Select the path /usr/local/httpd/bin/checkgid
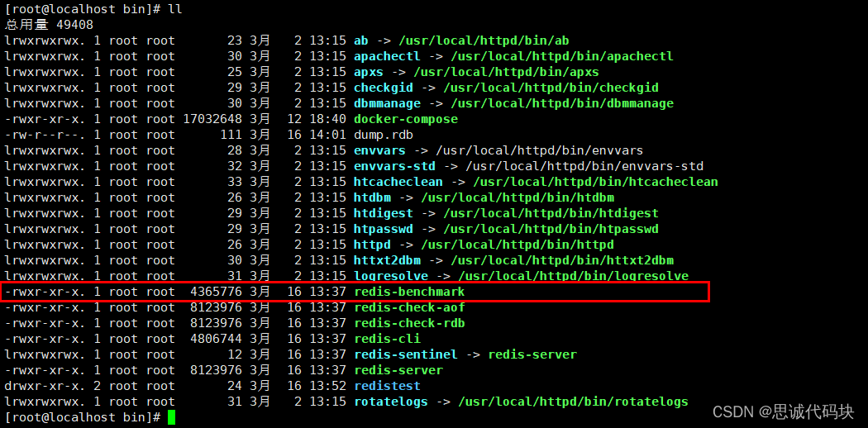The image size is (868, 428). tap(551, 88)
